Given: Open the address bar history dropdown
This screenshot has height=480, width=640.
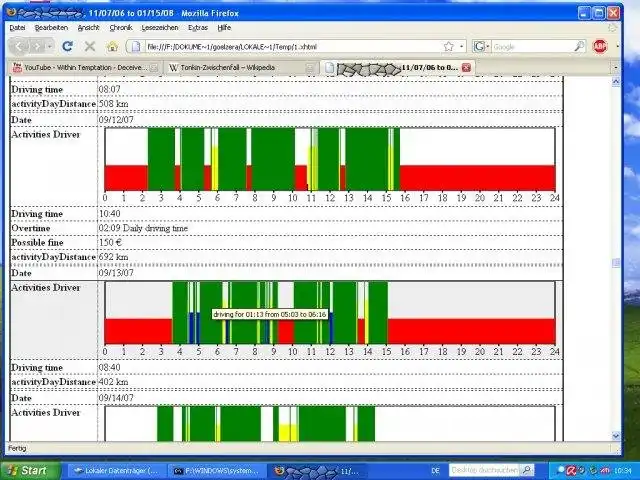Looking at the screenshot, I should [461, 47].
